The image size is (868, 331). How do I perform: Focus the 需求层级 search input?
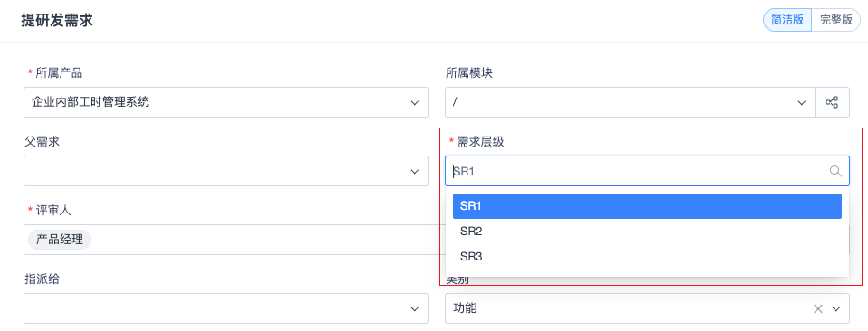coord(647,171)
